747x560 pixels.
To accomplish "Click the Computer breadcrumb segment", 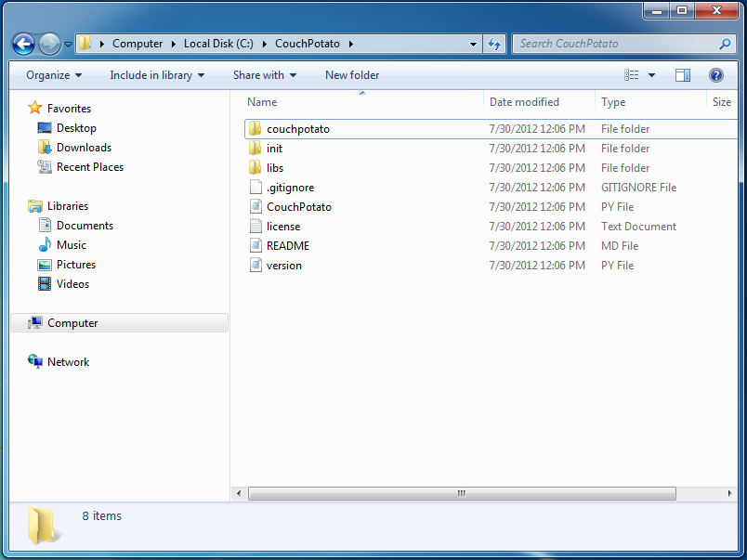I will (138, 44).
